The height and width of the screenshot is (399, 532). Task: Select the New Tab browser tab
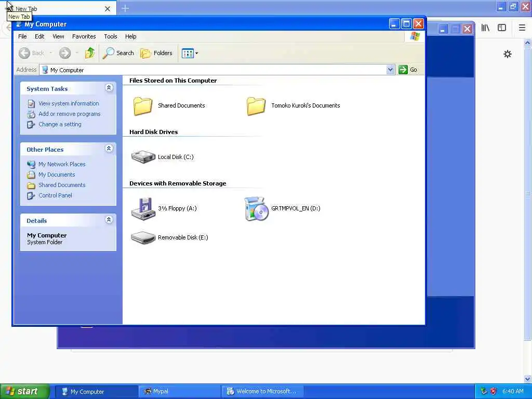58,8
